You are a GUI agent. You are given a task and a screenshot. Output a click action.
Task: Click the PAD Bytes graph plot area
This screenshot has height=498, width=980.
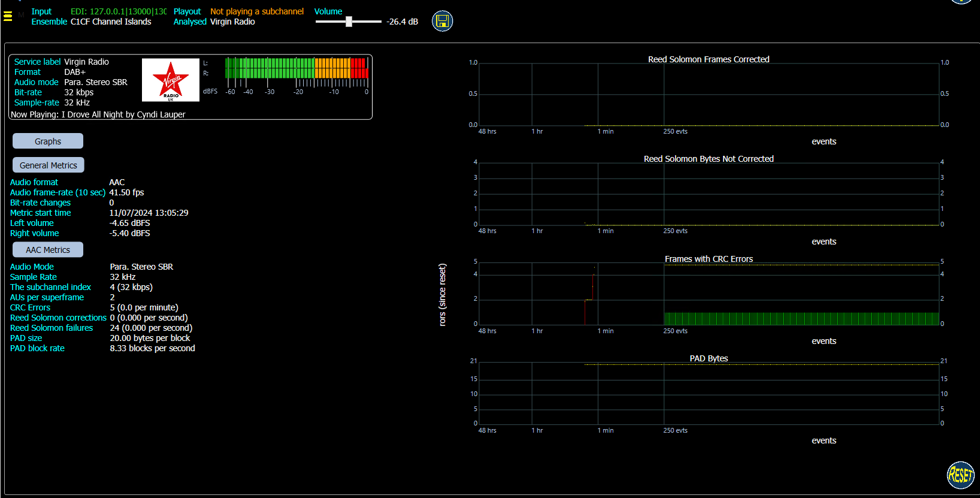[709, 393]
